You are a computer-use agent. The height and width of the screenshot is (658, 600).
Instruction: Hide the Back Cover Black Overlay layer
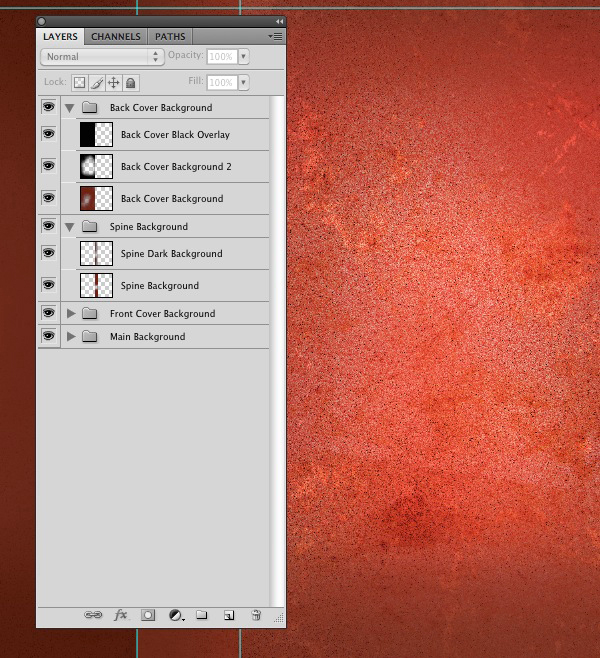(49, 134)
